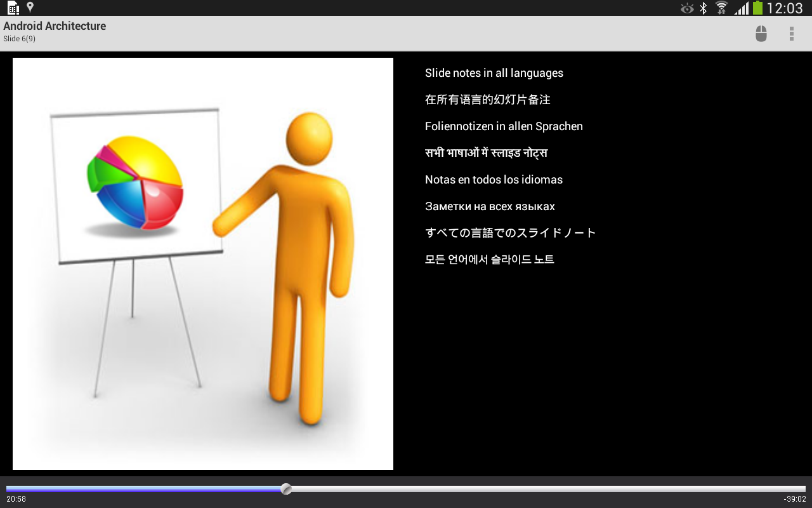Viewport: 812px width, 508px height.
Task: Tap the Slide 6(9) label
Action: click(20, 38)
